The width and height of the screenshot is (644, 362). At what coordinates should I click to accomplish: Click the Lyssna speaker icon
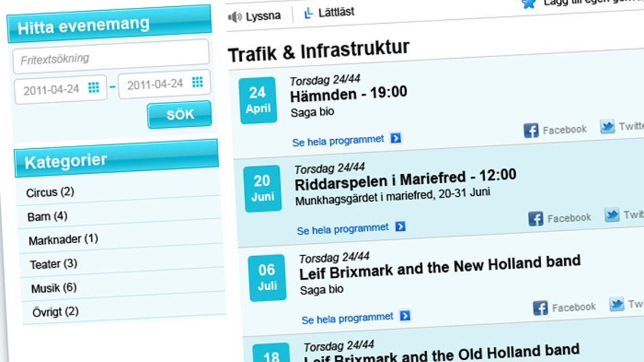pos(235,17)
